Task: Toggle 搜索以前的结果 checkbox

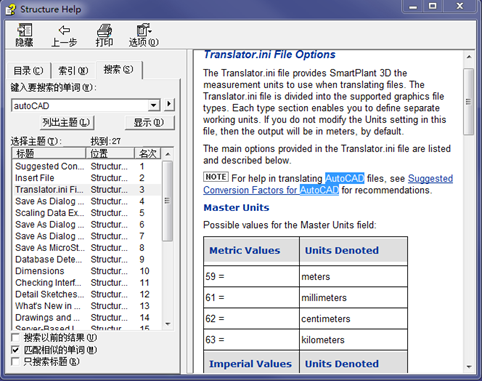Action: pyautogui.click(x=15, y=338)
